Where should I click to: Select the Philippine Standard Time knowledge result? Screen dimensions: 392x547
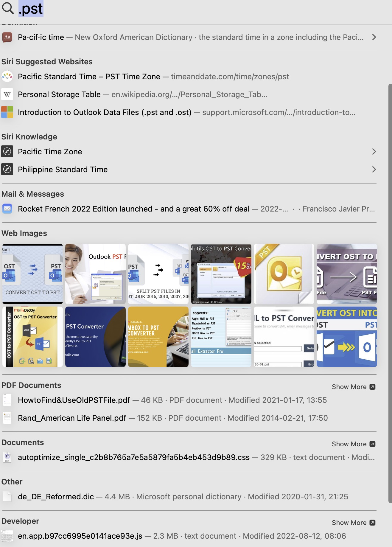[x=189, y=170]
